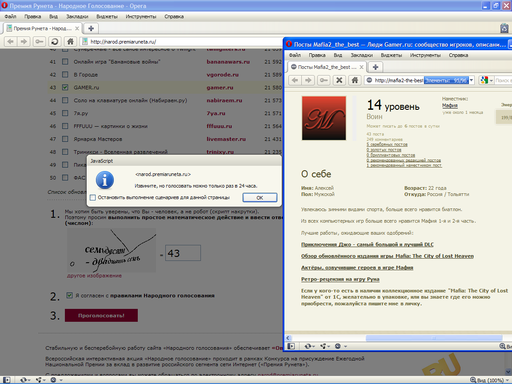Image resolution: width=512 pixels, height=384 pixels.
Task: Reload the Премия Рунета page
Action: pos(55,42)
